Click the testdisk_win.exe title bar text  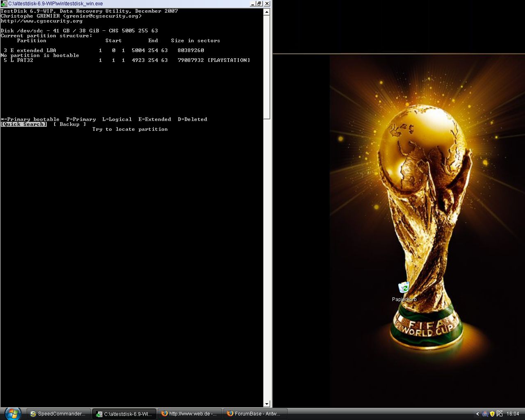tap(55, 3)
